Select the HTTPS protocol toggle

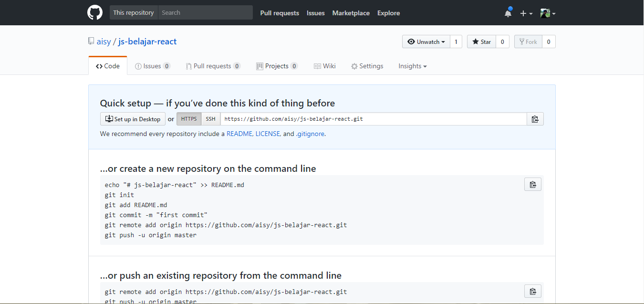tap(189, 119)
